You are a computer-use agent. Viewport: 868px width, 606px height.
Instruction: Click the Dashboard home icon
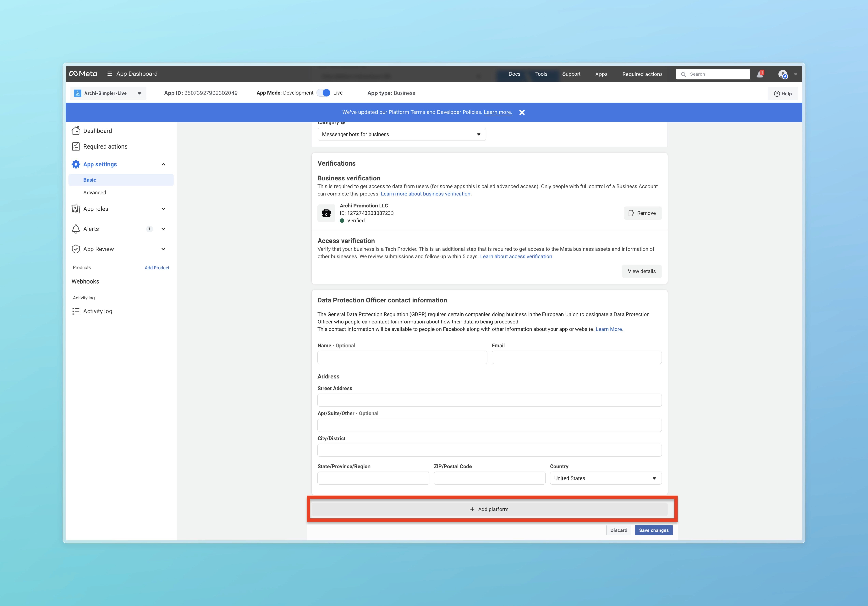click(76, 131)
